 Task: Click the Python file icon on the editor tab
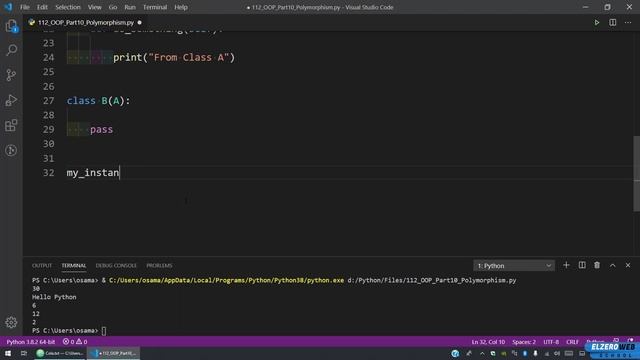click(x=32, y=22)
